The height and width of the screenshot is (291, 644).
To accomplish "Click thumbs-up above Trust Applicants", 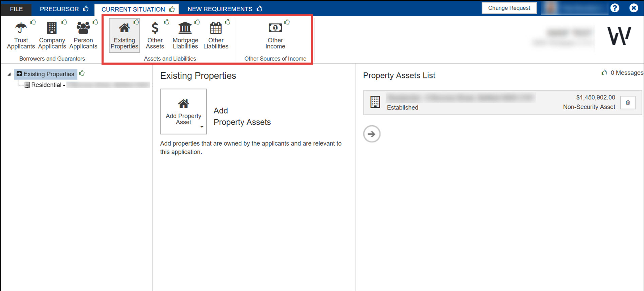I will click(x=33, y=22).
